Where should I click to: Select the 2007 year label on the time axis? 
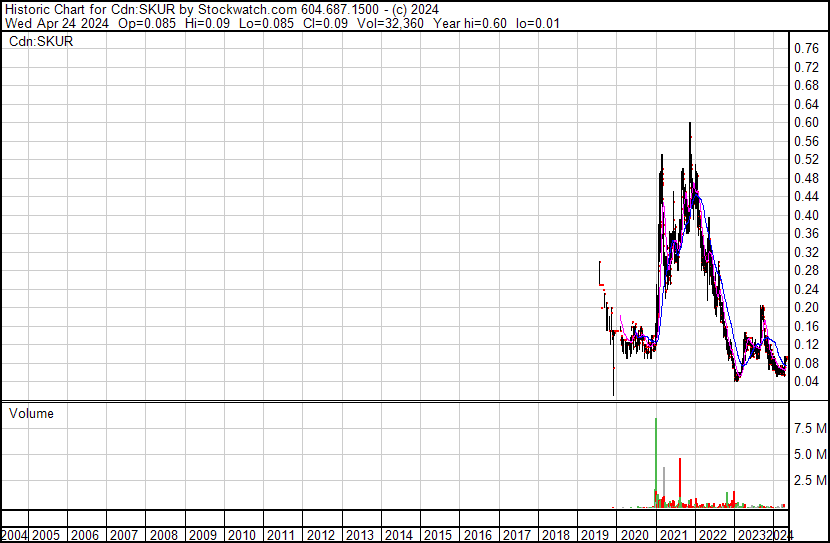[x=124, y=535]
